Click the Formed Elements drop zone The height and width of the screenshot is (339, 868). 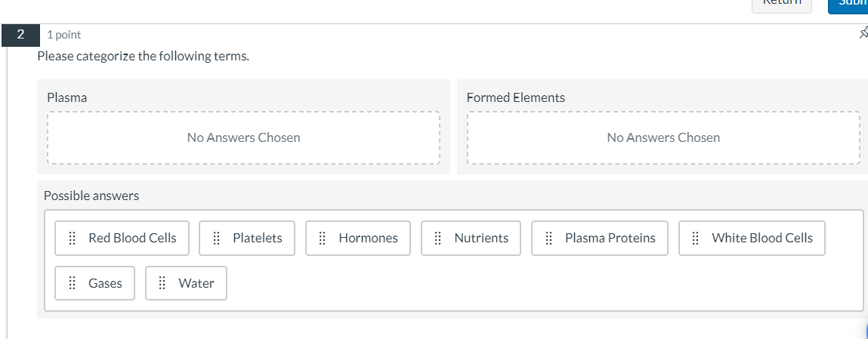[x=663, y=138]
